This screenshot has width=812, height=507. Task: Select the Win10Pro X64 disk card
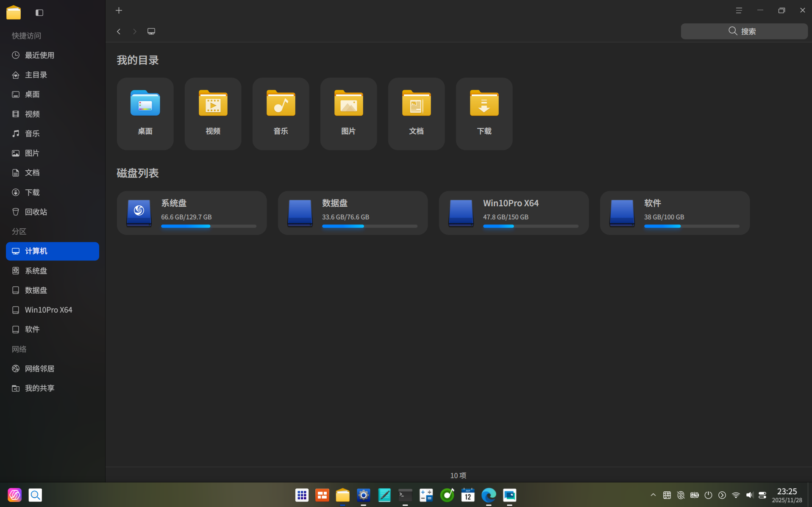[x=514, y=213]
